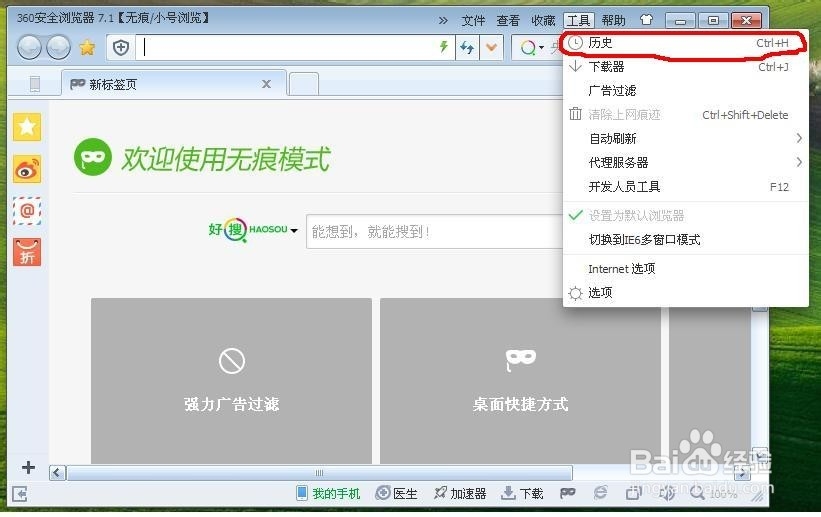Click the address bar input field
This screenshot has height=517, width=821.
pyautogui.click(x=287, y=48)
